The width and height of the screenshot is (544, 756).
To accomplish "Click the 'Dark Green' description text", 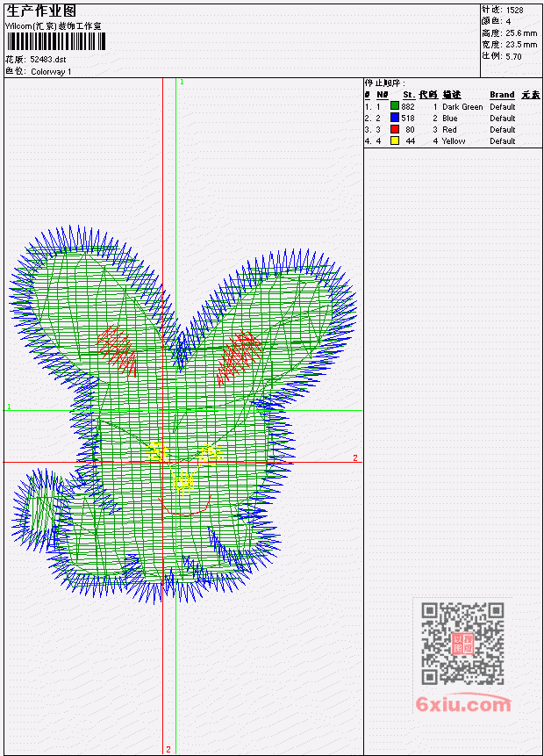I will point(462,106).
